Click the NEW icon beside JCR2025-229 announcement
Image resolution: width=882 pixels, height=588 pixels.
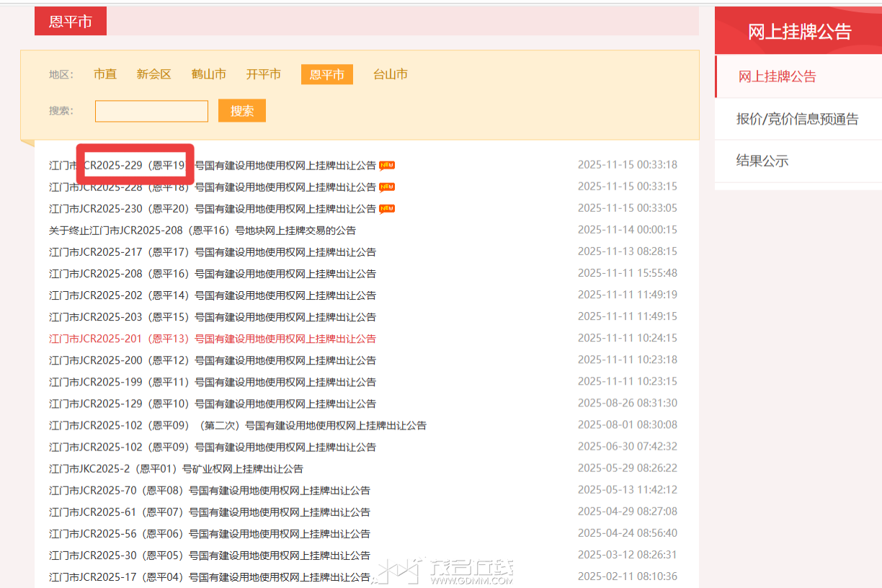[387, 165]
